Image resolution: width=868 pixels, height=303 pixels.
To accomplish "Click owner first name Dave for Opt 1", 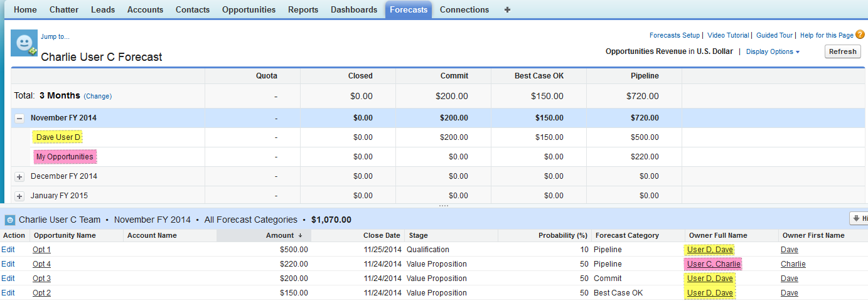I will 790,250.
